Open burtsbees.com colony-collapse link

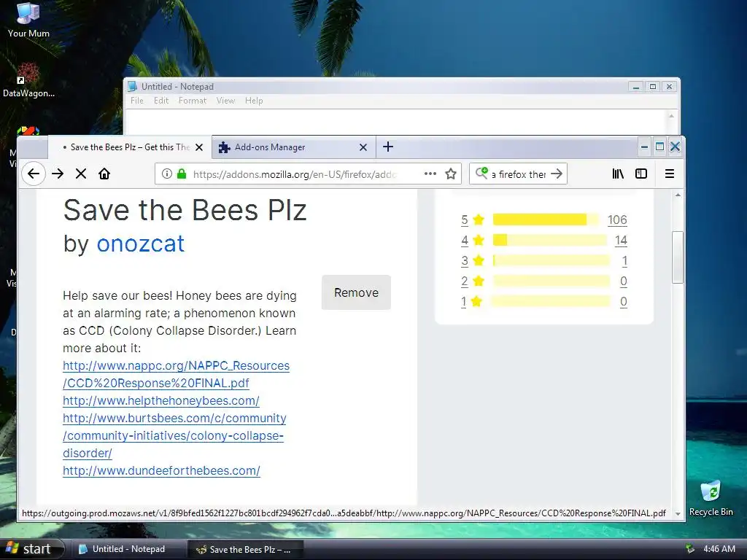point(174,435)
